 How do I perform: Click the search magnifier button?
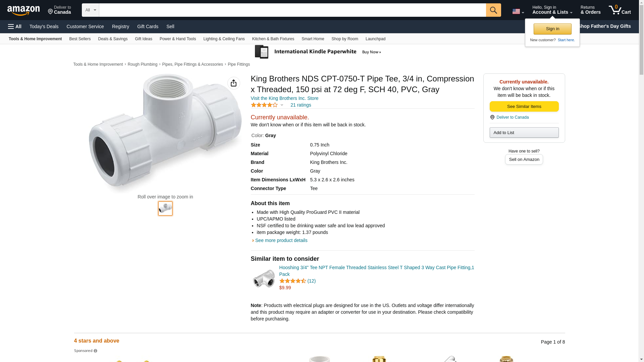pos(493,10)
